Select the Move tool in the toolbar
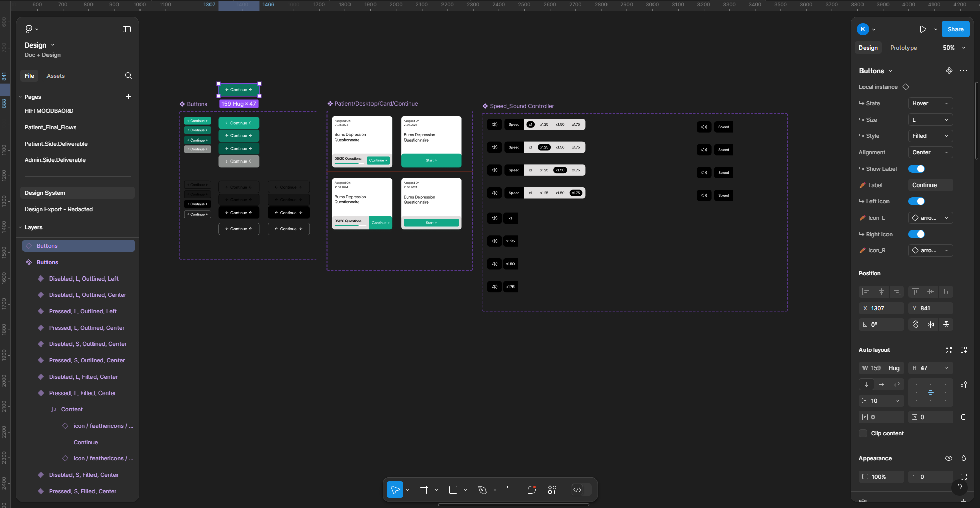 click(394, 489)
